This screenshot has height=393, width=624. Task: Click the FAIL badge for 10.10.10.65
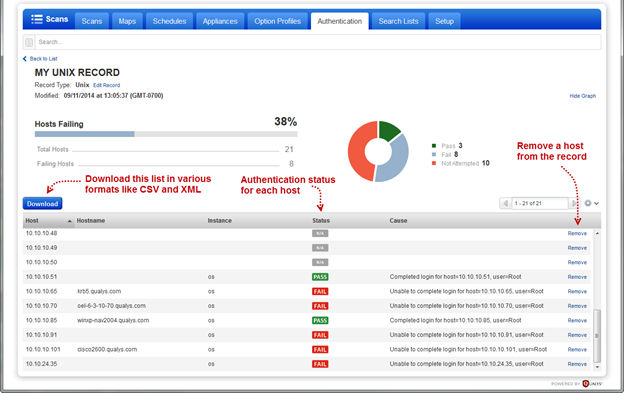pyautogui.click(x=320, y=292)
